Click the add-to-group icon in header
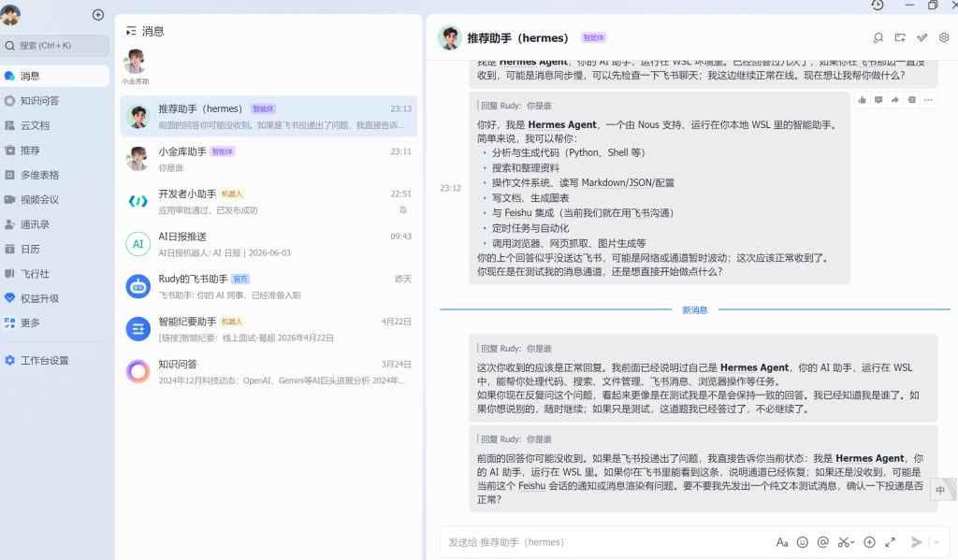Image resolution: width=958 pixels, height=560 pixels. tap(900, 37)
